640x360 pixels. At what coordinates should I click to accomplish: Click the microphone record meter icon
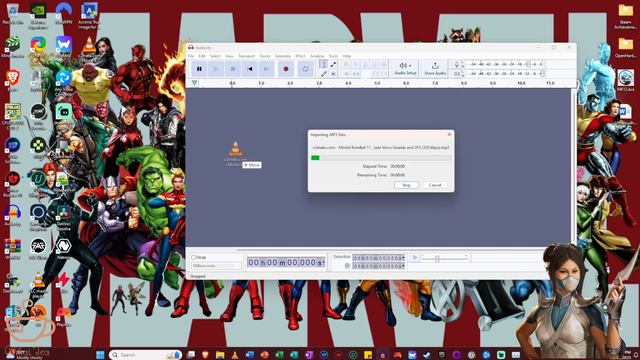(456, 64)
